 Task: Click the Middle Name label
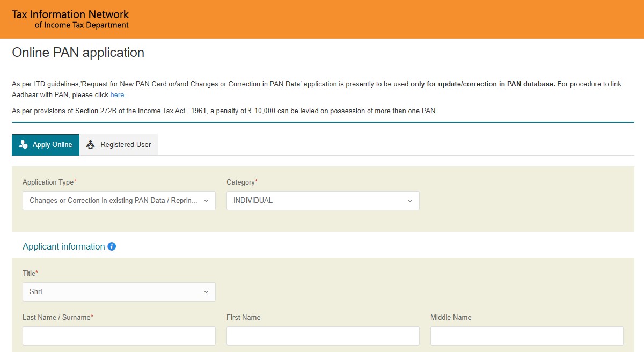pyautogui.click(x=451, y=318)
